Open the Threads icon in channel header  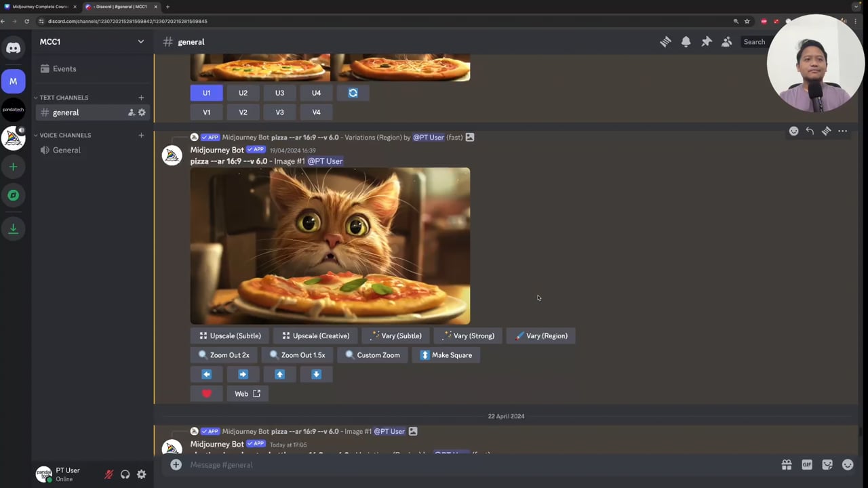coord(665,42)
